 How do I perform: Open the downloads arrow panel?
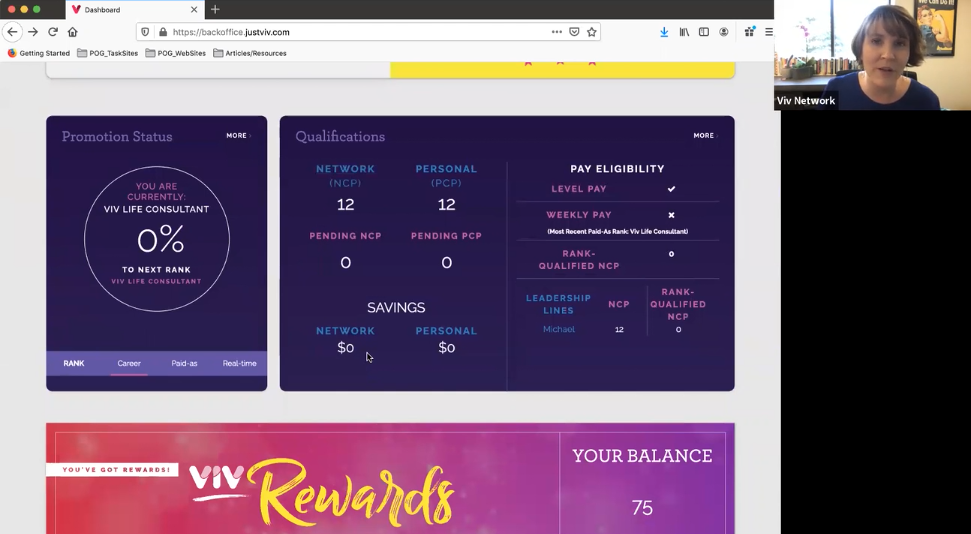[x=664, y=32]
